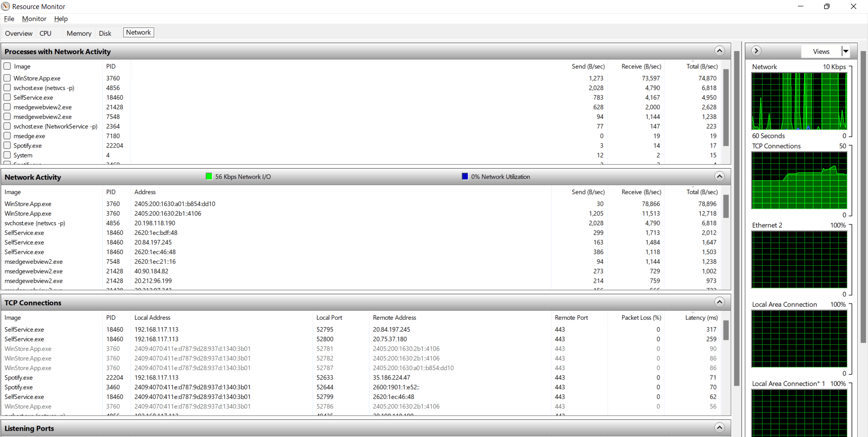The width and height of the screenshot is (868, 437).
Task: Sort TCP connections by Latency (ms) header
Action: point(701,318)
